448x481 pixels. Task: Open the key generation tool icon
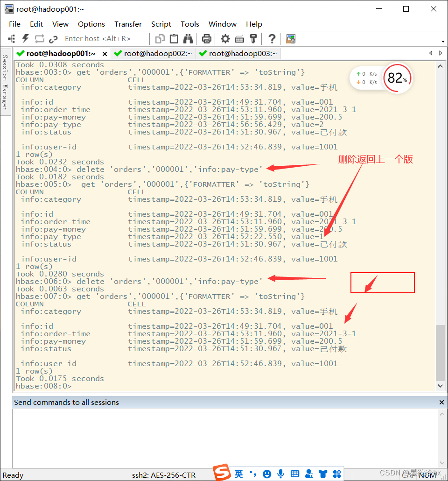[x=252, y=39]
